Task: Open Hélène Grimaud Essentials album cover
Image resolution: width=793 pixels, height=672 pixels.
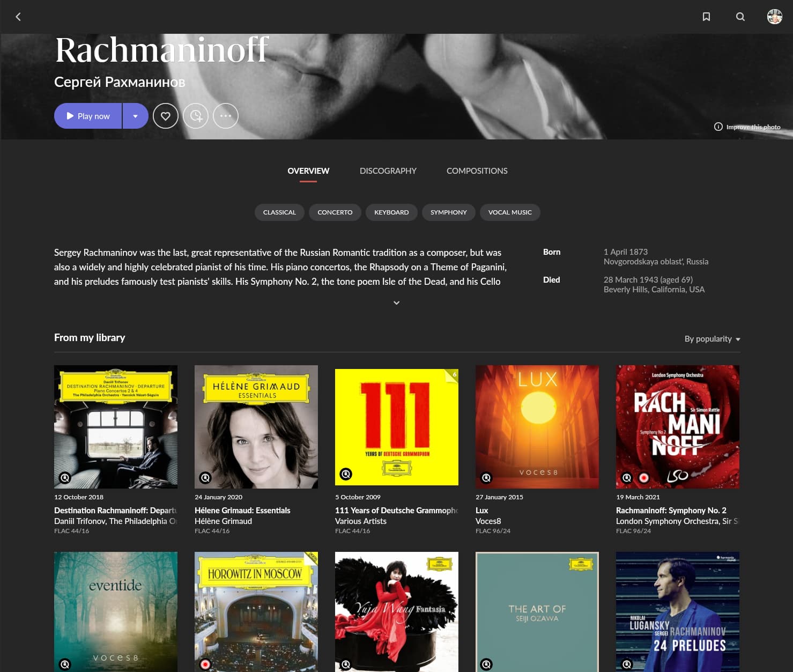Action: [x=256, y=427]
